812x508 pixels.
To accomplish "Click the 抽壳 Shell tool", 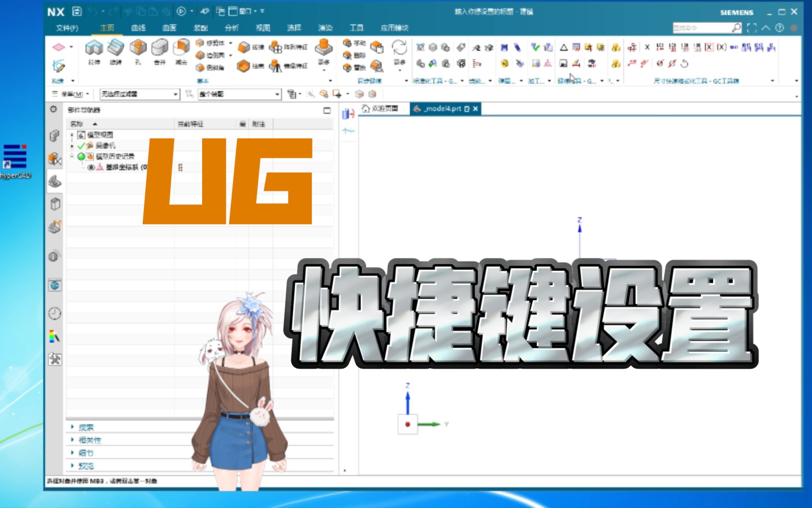I will coord(251,66).
